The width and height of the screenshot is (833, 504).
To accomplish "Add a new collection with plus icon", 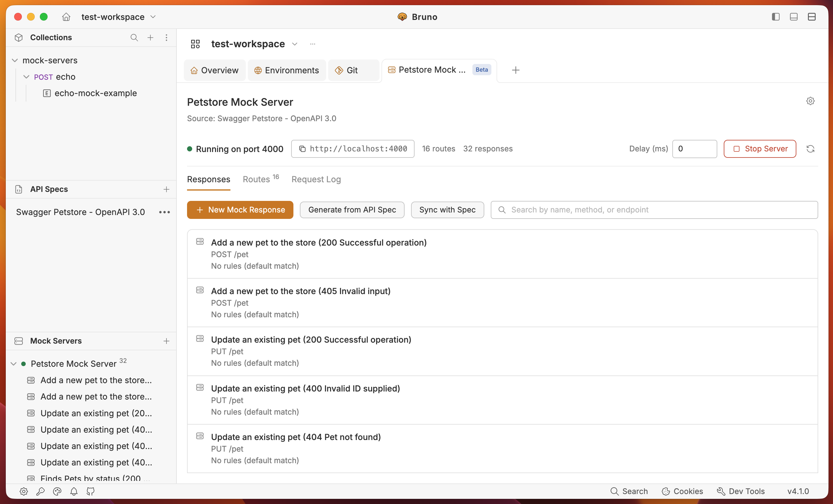I will 150,38.
